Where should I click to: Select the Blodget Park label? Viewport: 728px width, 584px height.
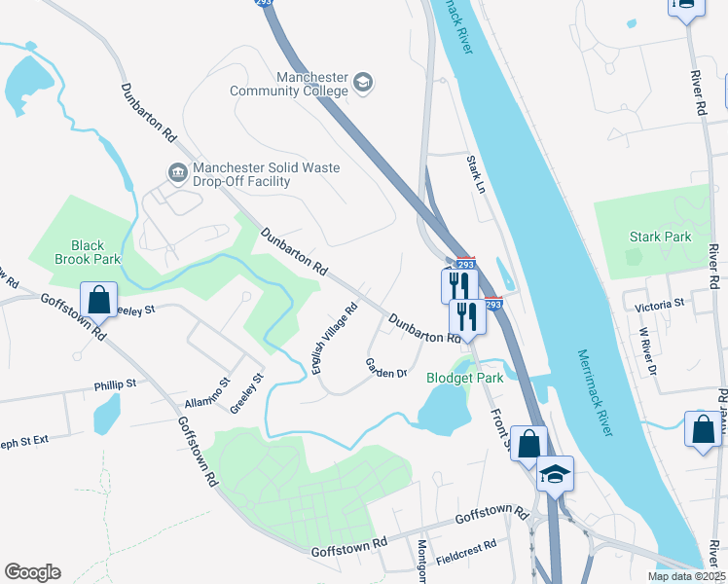click(x=465, y=378)
